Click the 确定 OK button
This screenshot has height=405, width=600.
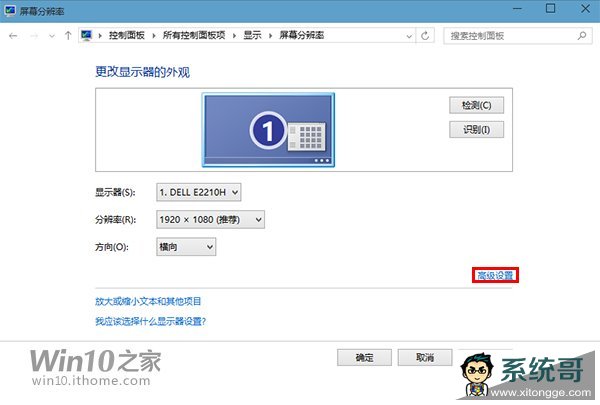click(364, 358)
